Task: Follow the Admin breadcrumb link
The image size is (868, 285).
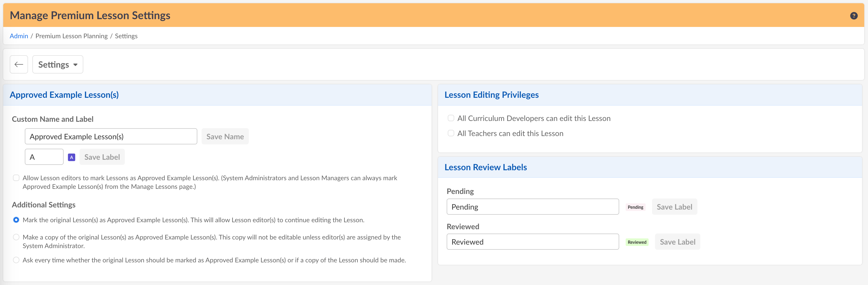Action: [x=19, y=36]
